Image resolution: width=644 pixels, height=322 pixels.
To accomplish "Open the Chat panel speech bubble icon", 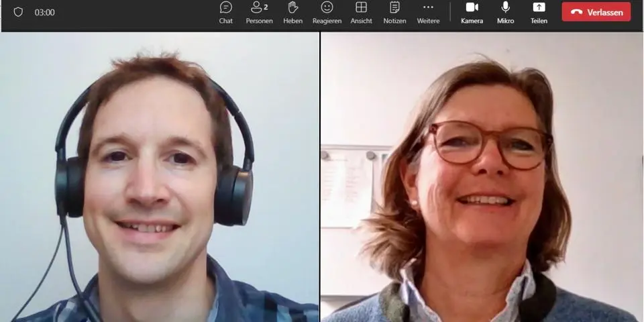I will (226, 7).
